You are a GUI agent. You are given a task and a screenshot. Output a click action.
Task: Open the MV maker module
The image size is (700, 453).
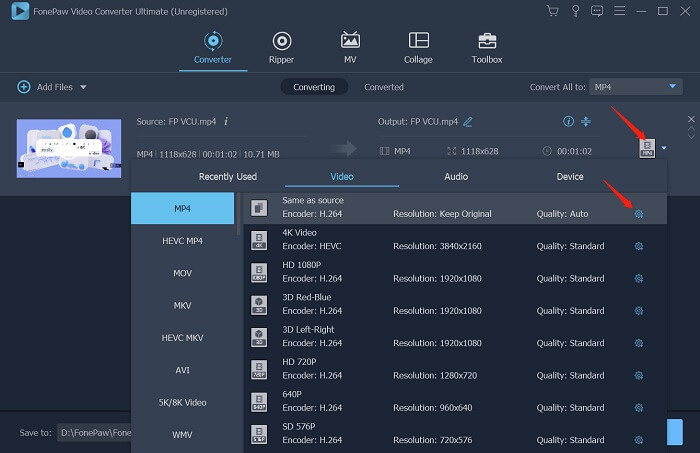pos(350,47)
